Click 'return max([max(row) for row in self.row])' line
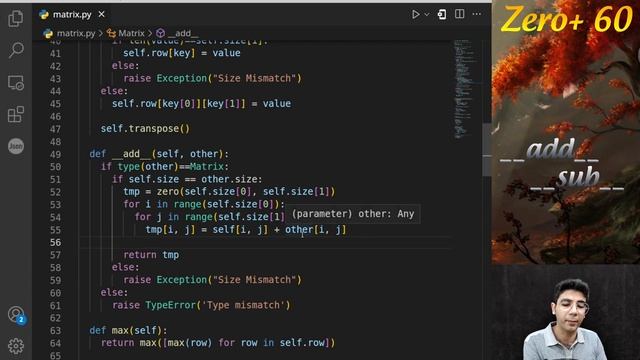This screenshot has height=360, width=640. click(x=218, y=343)
